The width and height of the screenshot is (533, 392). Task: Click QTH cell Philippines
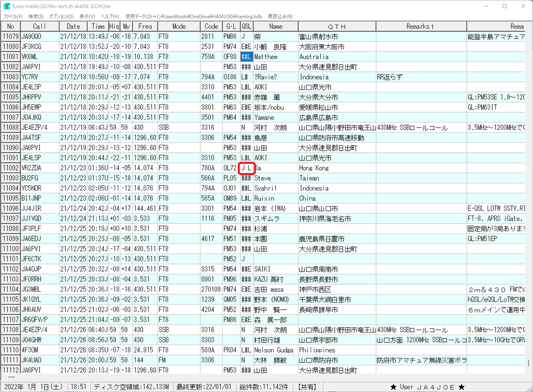click(317, 350)
